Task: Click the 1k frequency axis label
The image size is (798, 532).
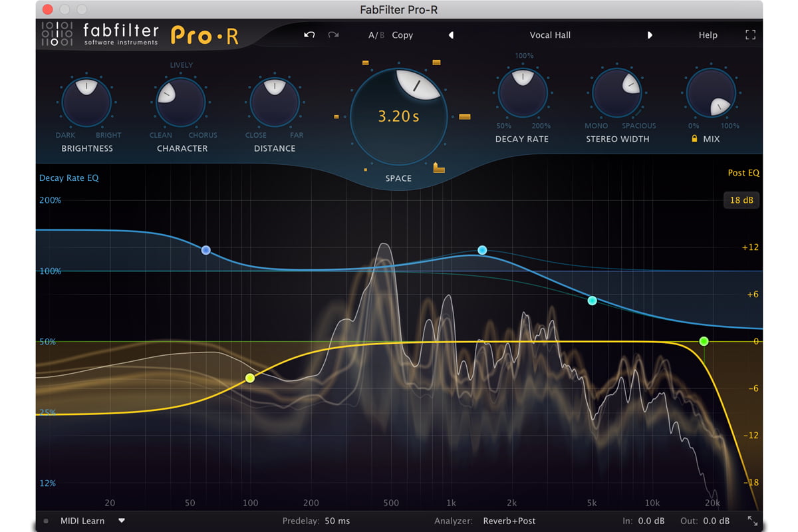Action: pos(452,503)
